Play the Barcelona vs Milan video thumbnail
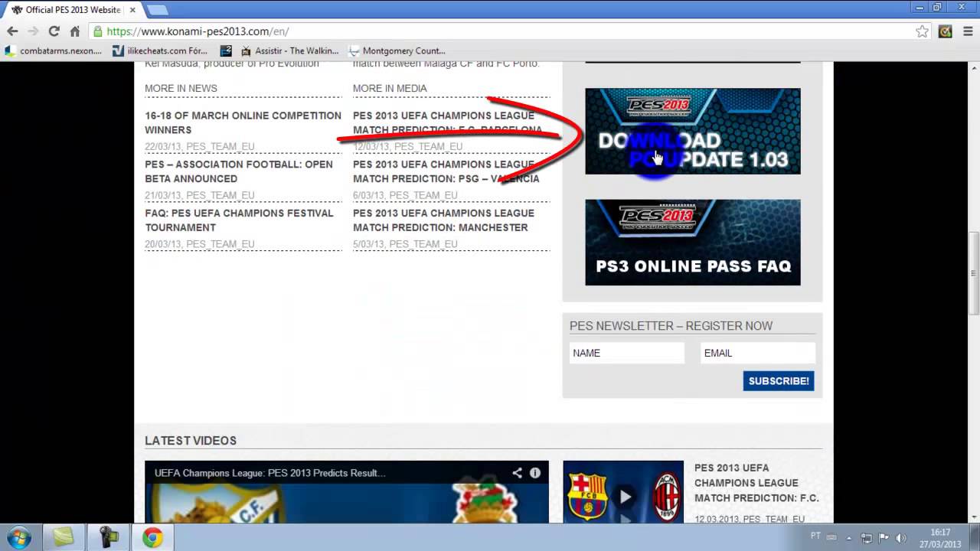This screenshot has width=980, height=551. (623, 492)
